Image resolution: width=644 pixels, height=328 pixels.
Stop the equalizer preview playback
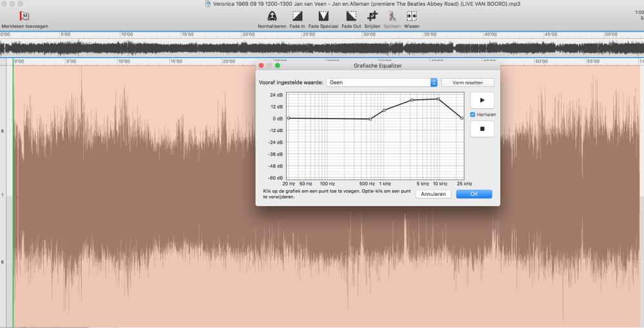coord(482,129)
